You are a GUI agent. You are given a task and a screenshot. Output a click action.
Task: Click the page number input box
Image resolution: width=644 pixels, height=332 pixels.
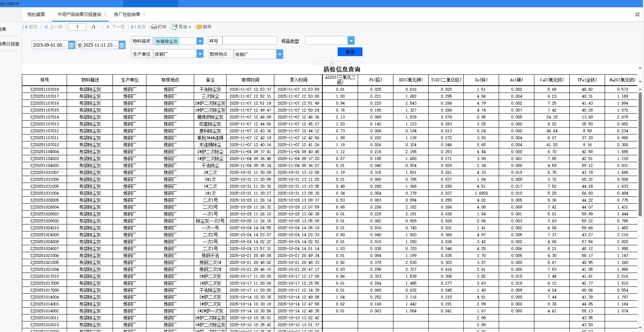(x=77, y=27)
